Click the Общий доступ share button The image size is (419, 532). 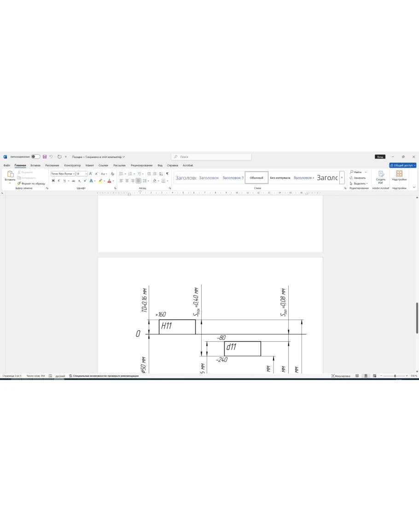(402, 165)
